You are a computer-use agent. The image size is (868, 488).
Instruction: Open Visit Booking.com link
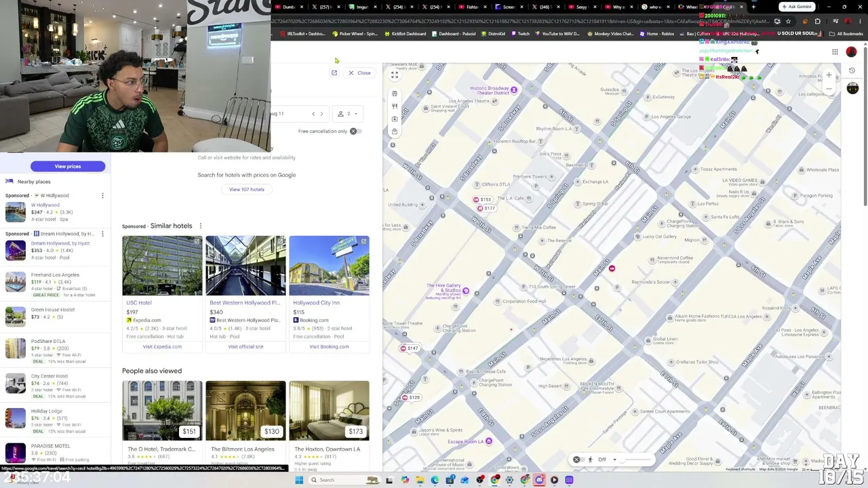coord(329,347)
